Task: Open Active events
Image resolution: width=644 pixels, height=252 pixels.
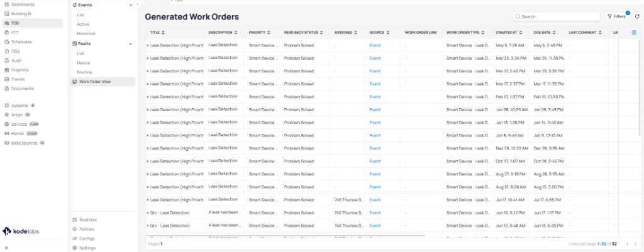Action: [x=83, y=25]
